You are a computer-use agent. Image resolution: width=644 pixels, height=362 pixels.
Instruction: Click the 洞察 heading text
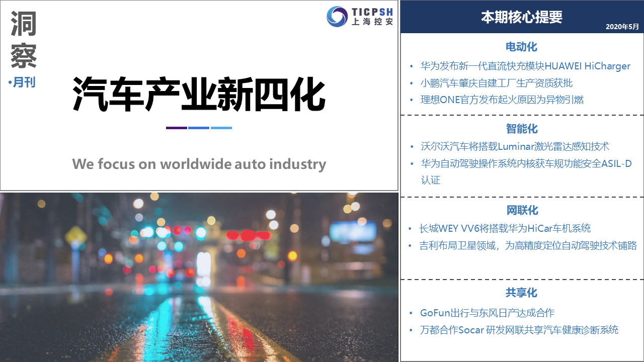(x=24, y=41)
